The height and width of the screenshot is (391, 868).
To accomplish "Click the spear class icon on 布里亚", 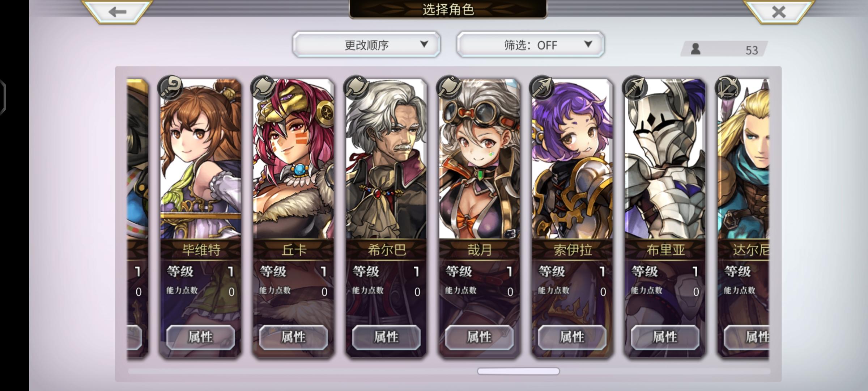I will coord(635,88).
